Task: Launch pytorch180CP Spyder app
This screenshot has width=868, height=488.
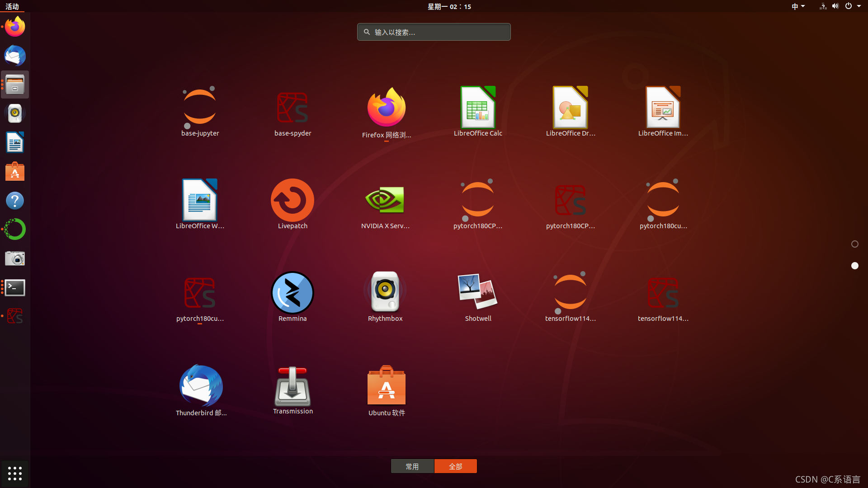Action: click(571, 204)
